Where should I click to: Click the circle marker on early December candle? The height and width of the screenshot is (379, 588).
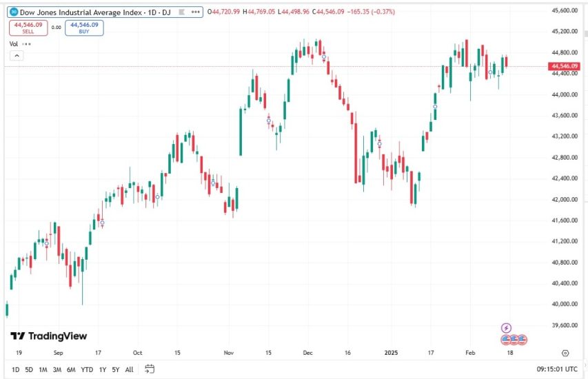click(x=324, y=57)
